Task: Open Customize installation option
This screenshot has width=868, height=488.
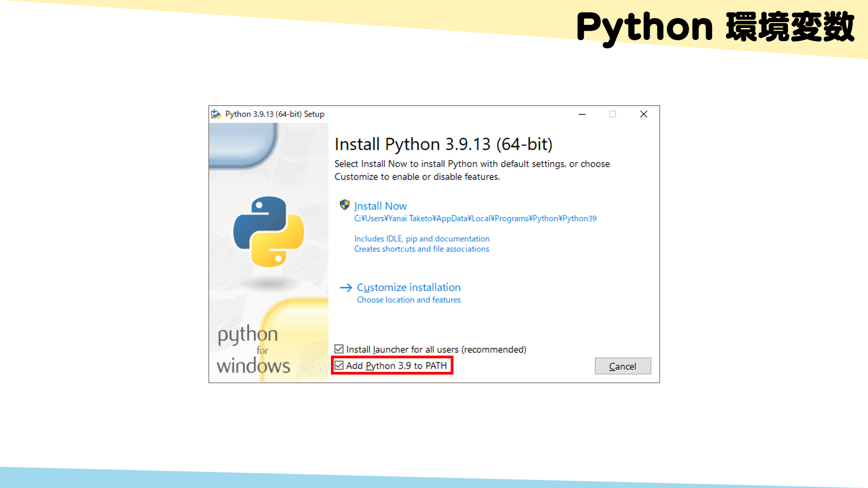Action: 409,287
